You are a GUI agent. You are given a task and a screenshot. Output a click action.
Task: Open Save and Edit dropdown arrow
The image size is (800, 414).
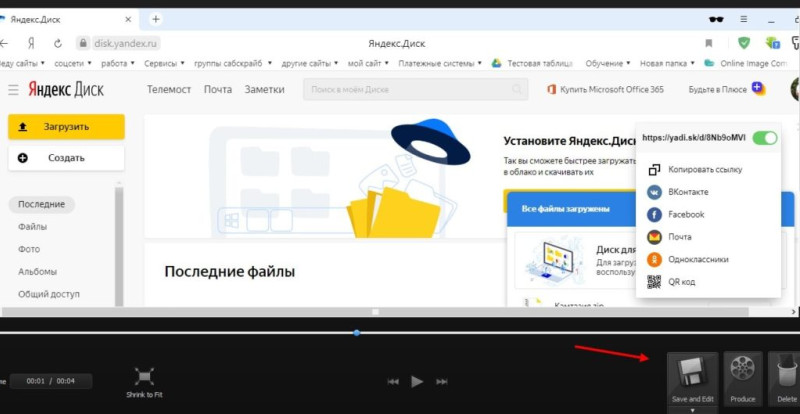(x=692, y=410)
